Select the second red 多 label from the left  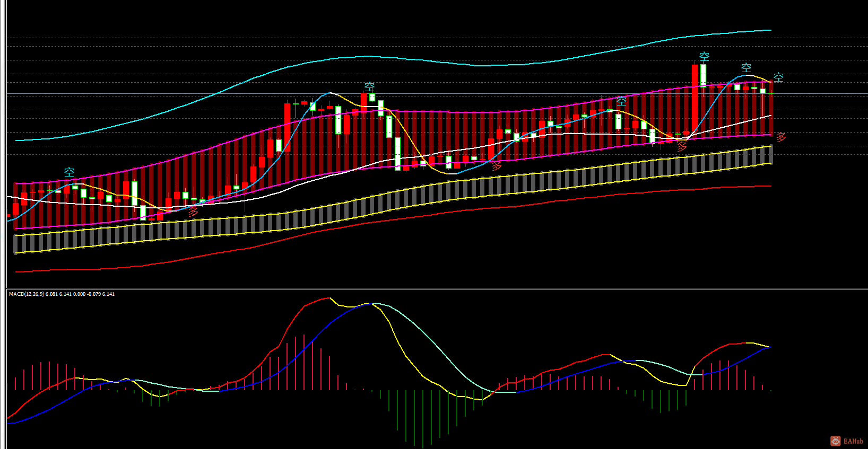(497, 165)
